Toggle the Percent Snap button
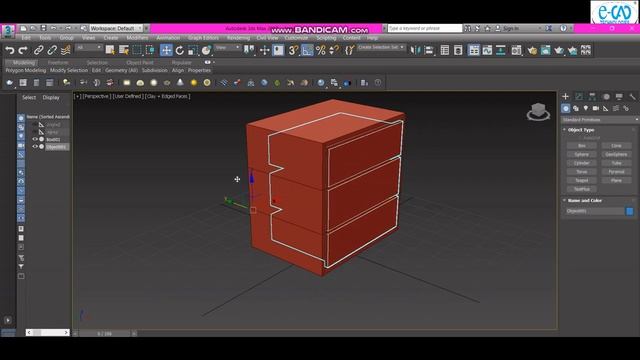Screen dimensions: 640x360 click(x=321, y=50)
